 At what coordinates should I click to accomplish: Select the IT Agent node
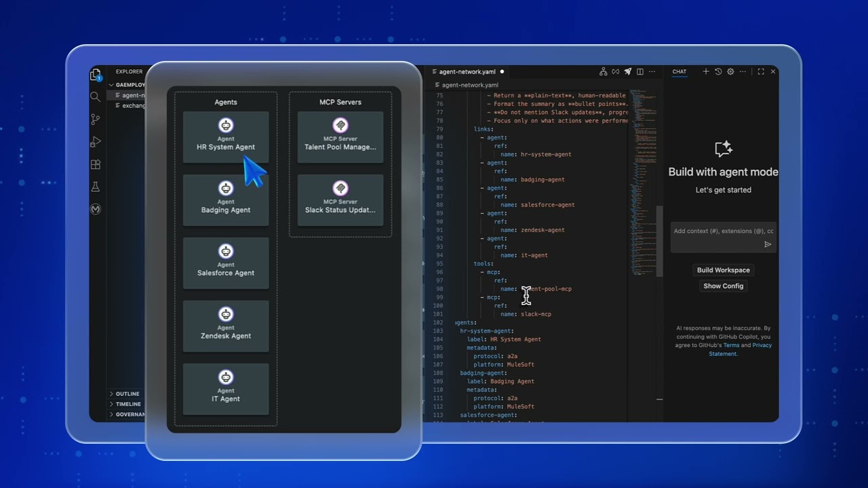click(x=226, y=390)
